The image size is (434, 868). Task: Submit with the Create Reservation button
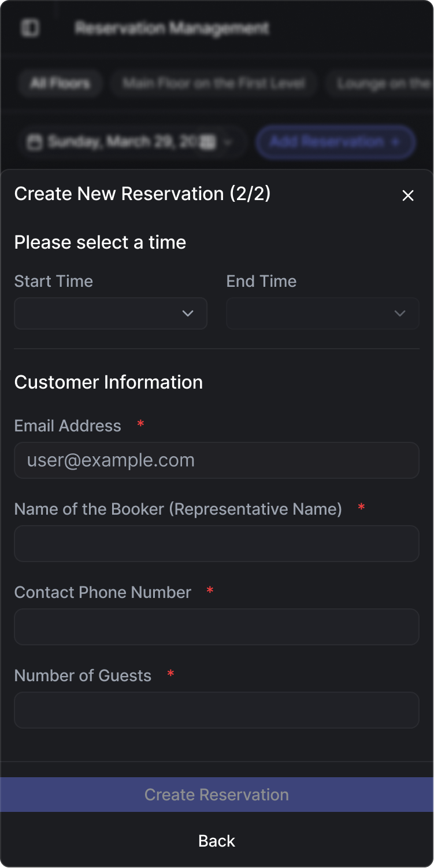(217, 795)
